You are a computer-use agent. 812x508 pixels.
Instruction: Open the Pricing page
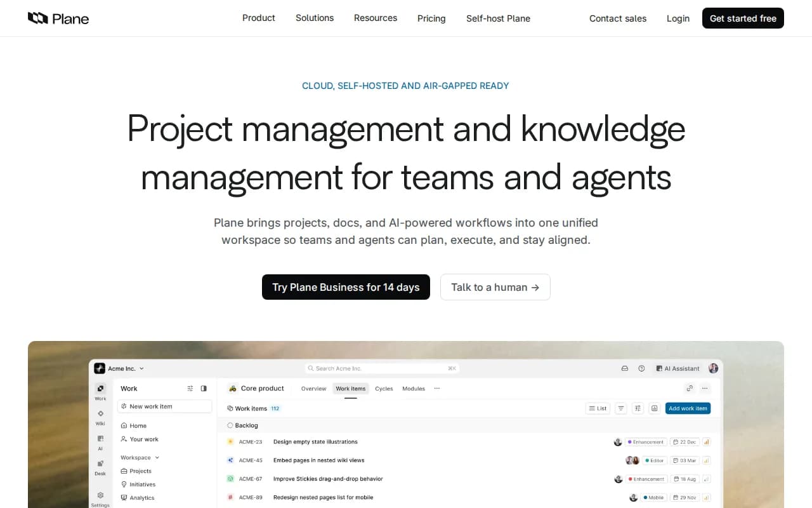[x=431, y=18]
